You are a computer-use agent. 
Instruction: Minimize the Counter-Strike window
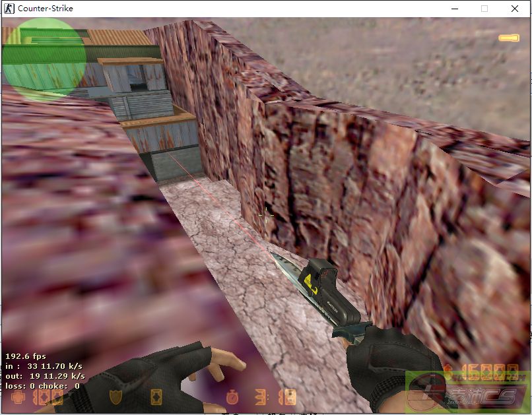[x=455, y=9]
